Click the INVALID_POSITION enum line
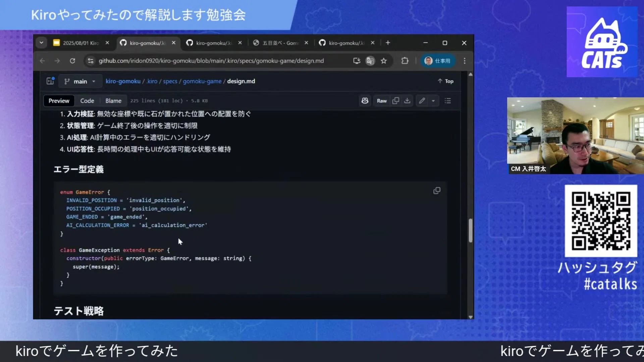Viewport: 644px width, 362px height. pyautogui.click(x=125, y=200)
